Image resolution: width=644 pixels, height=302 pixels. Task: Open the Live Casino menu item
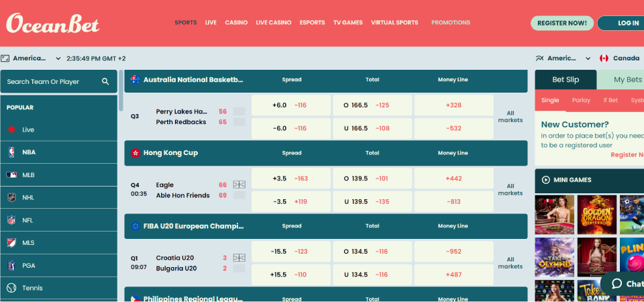coord(273,23)
